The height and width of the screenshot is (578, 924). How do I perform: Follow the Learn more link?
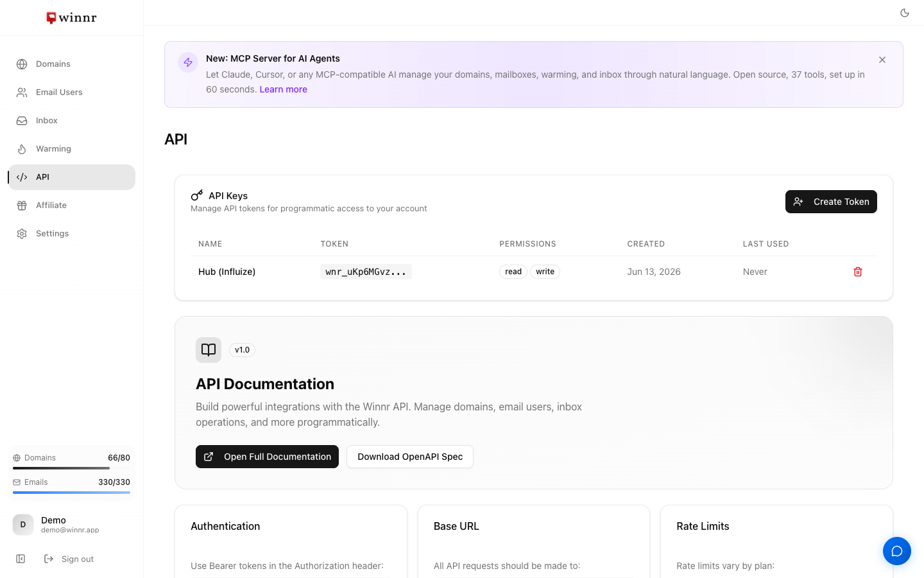[283, 89]
